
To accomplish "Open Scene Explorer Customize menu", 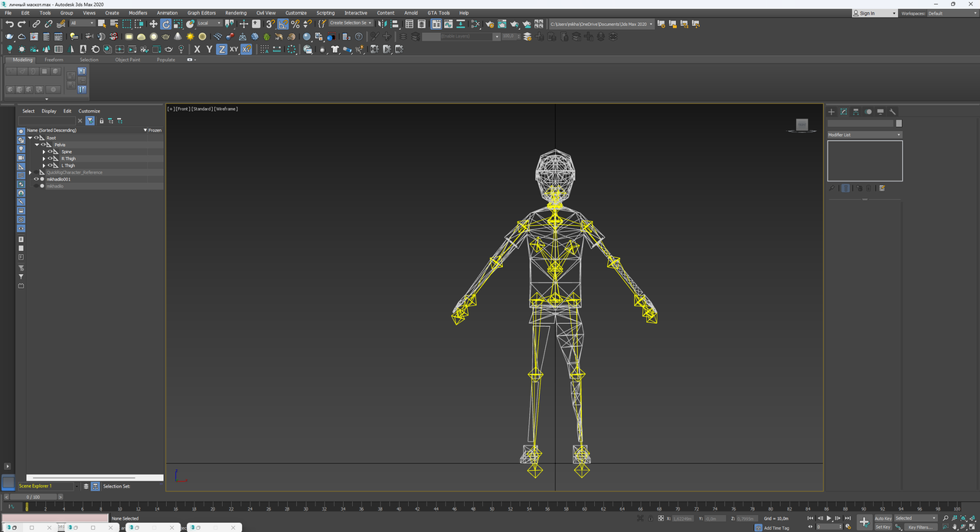I will coord(89,111).
